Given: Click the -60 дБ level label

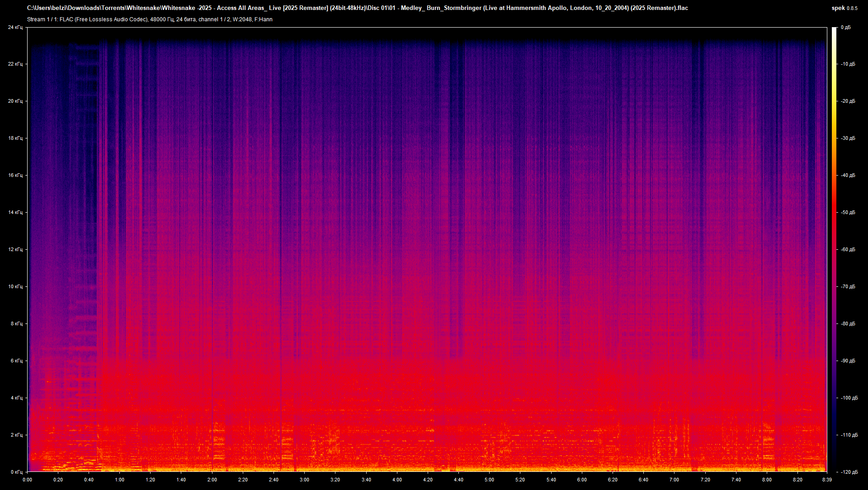Looking at the screenshot, I should click(848, 250).
